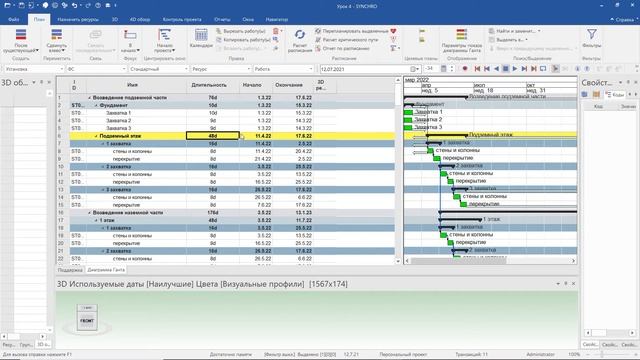Image resolution: width=640 pixels, height=360 pixels.
Task: Play the 4D simulation forward
Action: (515, 69)
